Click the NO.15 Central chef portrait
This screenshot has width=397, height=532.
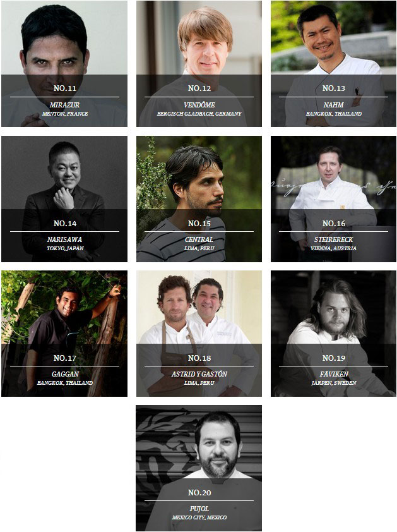click(x=199, y=199)
